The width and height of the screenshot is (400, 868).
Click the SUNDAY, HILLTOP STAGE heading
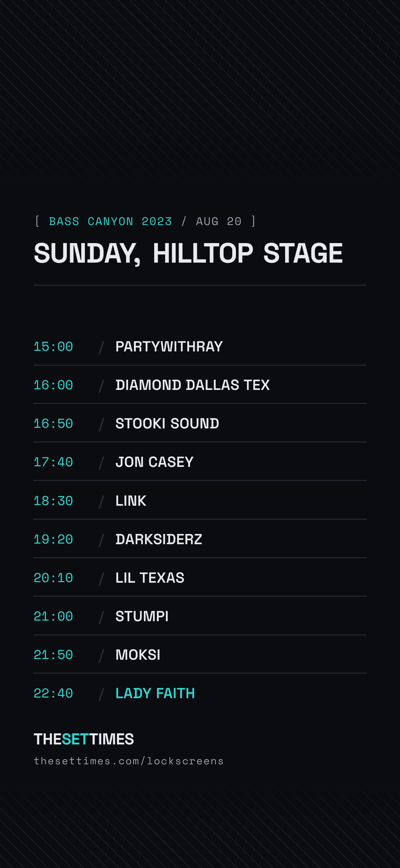[x=188, y=253]
